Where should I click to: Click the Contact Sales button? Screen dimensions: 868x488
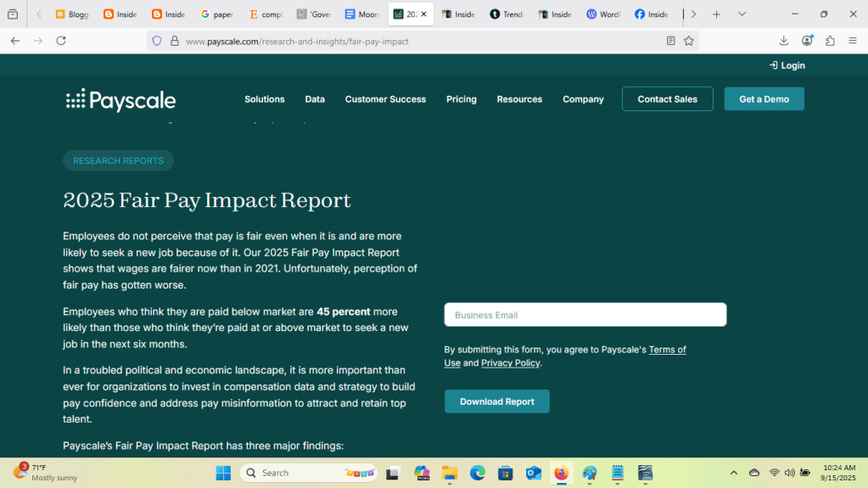[x=668, y=99]
